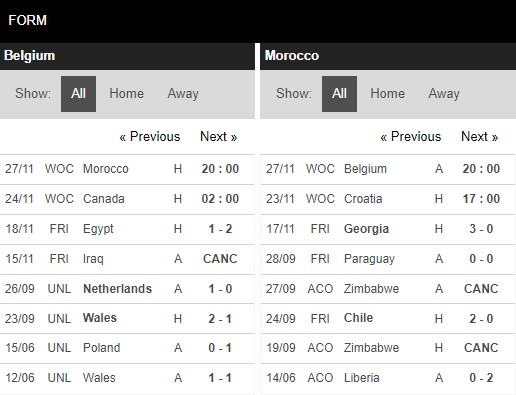Go to Next Belgium matches

click(219, 137)
